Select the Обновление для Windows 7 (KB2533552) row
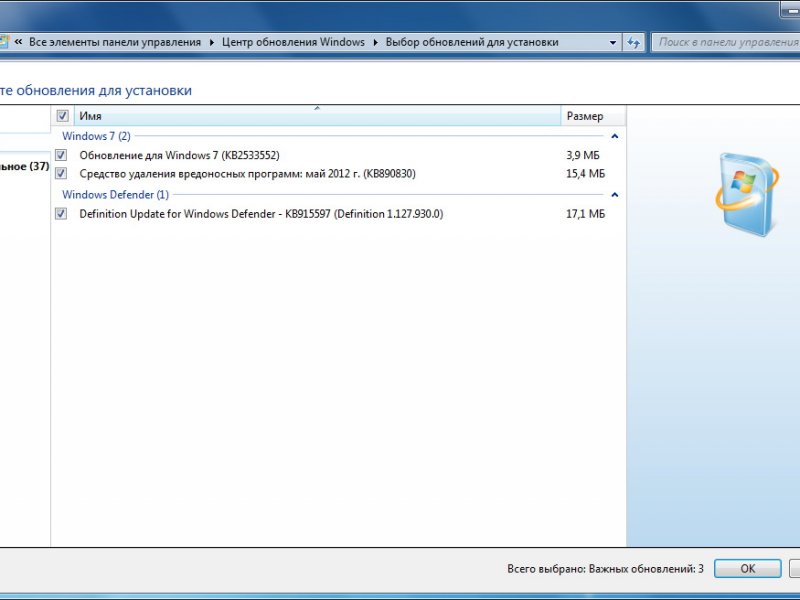Viewport: 800px width, 600px height. click(x=338, y=155)
